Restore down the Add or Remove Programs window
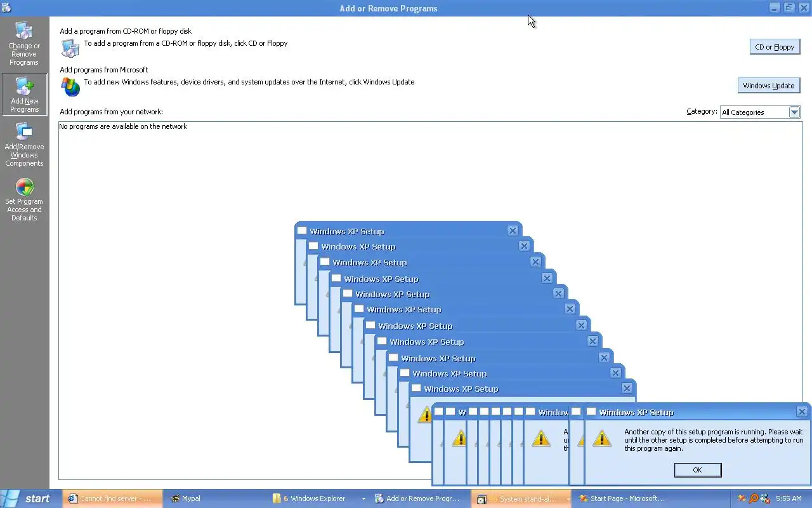The image size is (812, 508). (x=789, y=8)
